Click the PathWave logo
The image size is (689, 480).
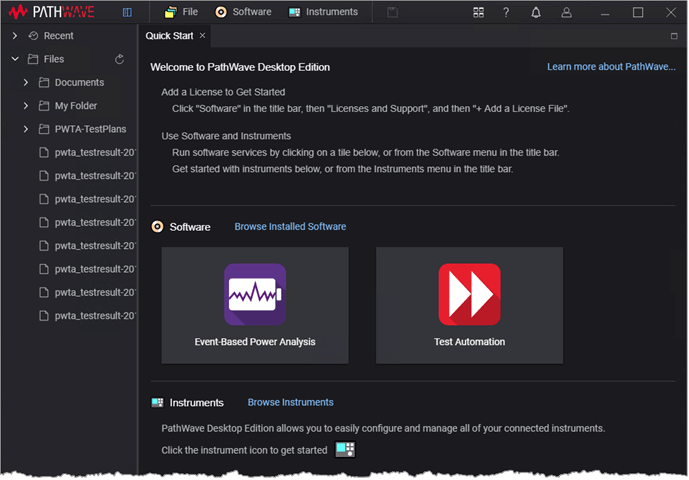[51, 12]
